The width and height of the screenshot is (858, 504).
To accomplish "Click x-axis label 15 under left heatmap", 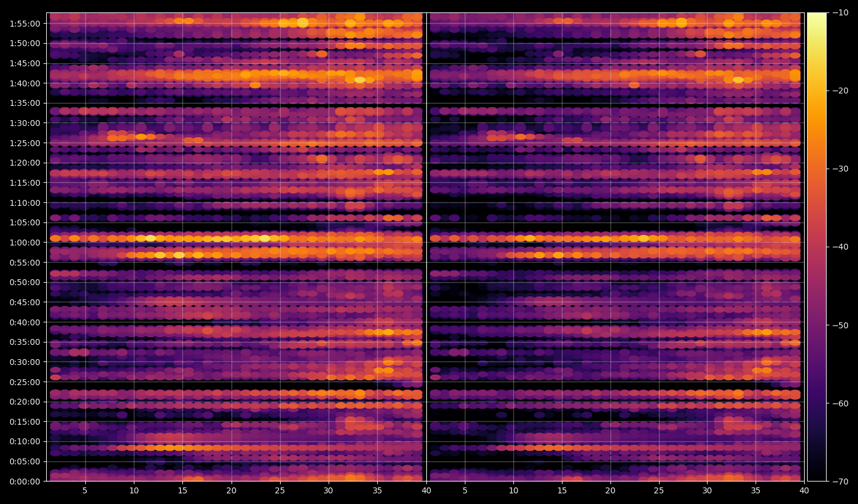I will click(x=182, y=490).
